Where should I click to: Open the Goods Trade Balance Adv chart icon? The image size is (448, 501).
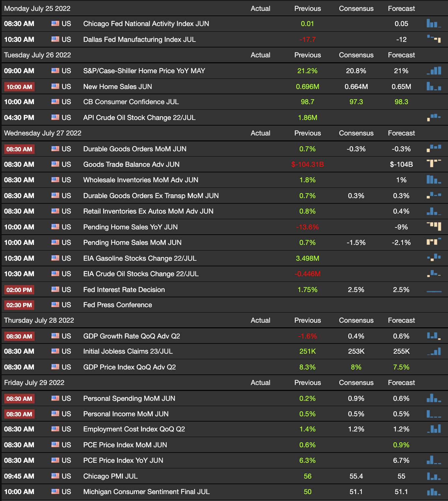coord(434,164)
